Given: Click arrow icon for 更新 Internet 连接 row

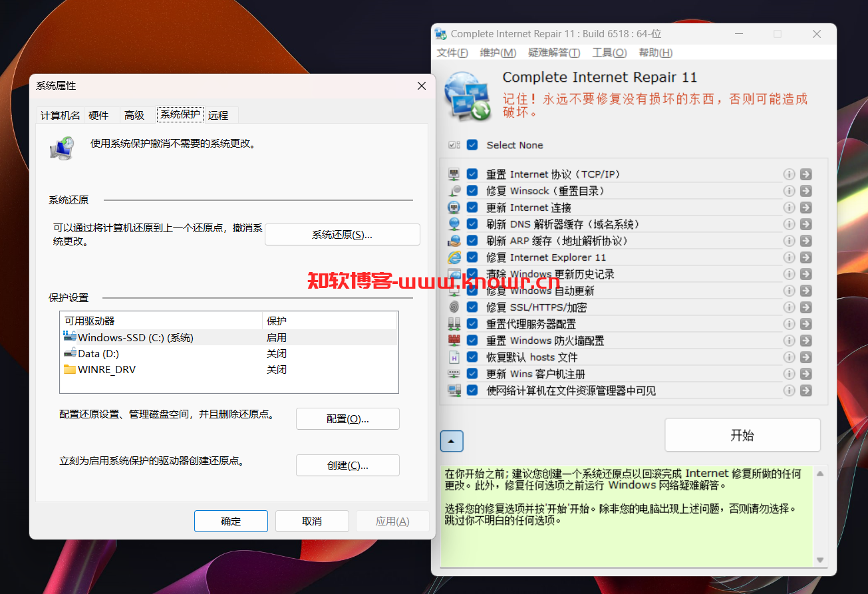Looking at the screenshot, I should tap(805, 208).
